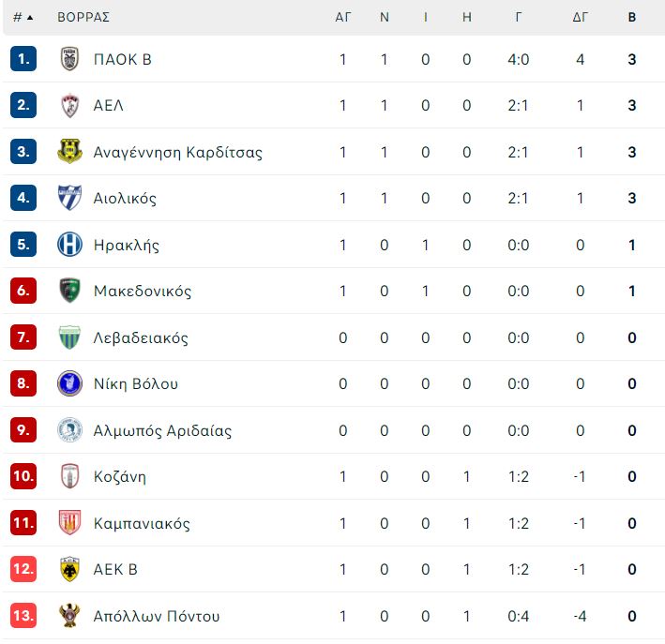The width and height of the screenshot is (665, 644).
Task: Click the Μακεδονικός green-black crest
Action: coord(69,291)
